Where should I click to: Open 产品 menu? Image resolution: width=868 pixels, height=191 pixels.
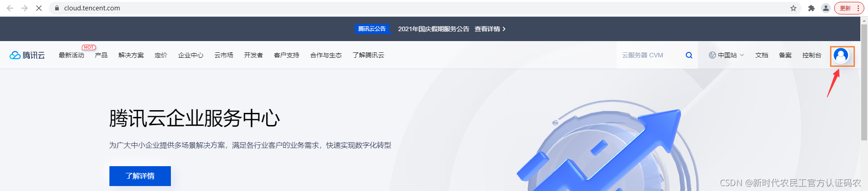point(101,55)
